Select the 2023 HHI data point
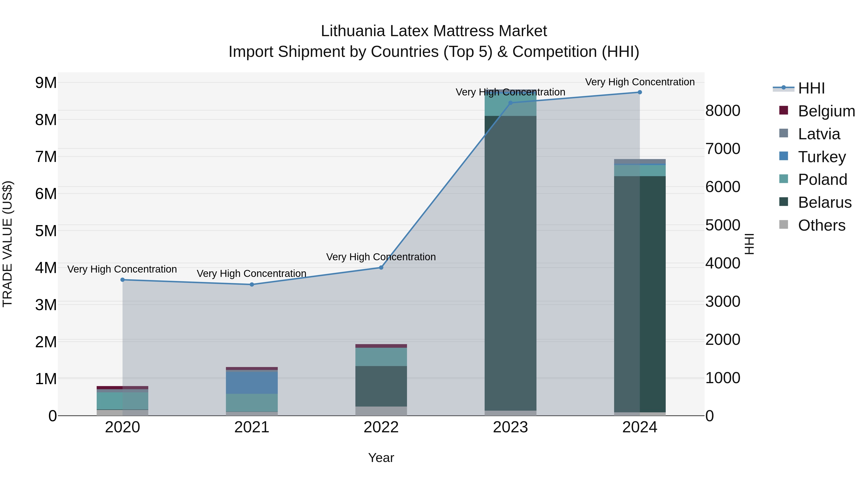Screen dimensions: 868x488 coord(510,103)
